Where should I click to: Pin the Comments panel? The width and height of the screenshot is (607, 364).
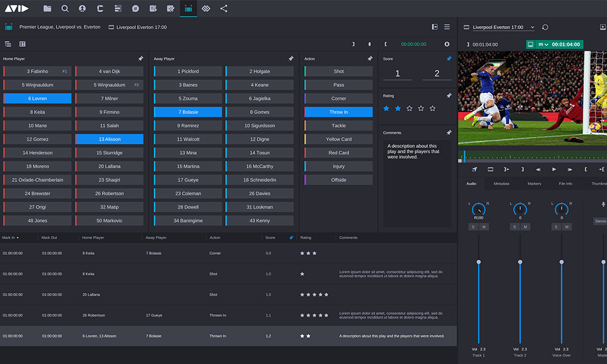(x=449, y=133)
